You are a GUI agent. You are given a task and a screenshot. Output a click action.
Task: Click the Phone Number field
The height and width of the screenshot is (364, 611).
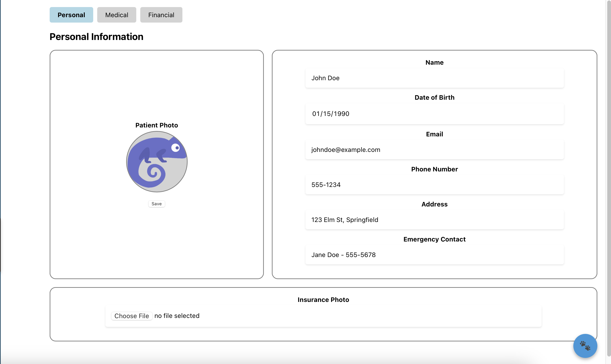pyautogui.click(x=434, y=185)
